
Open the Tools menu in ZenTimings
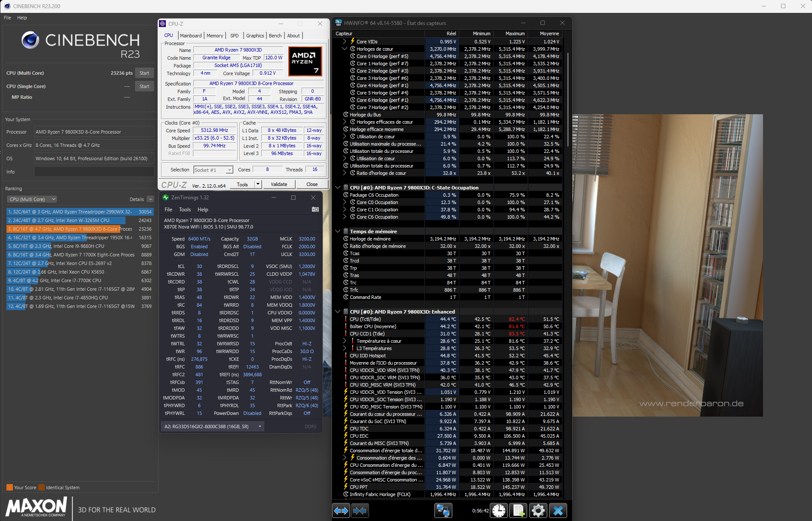coord(185,210)
